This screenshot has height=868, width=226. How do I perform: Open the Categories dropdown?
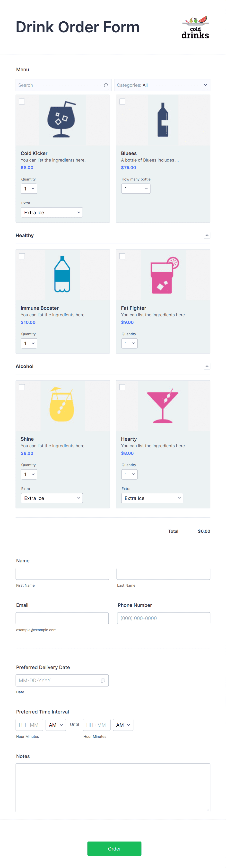tap(162, 85)
